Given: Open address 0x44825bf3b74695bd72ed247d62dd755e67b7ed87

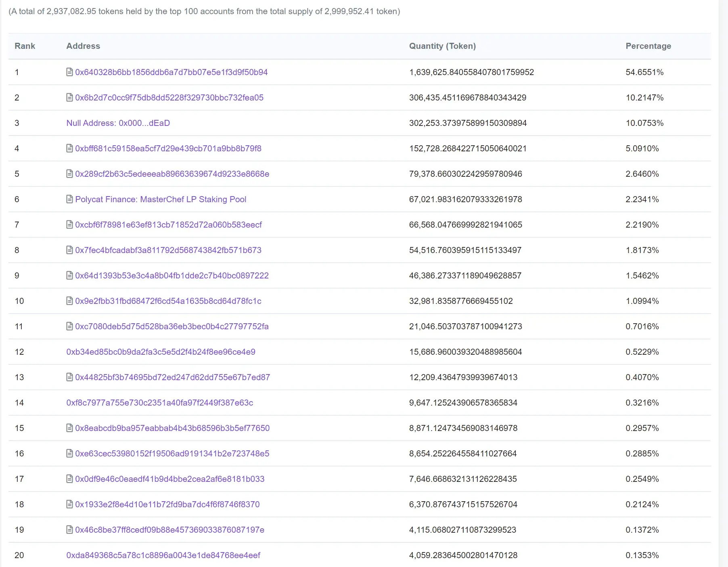Looking at the screenshot, I should tap(173, 377).
